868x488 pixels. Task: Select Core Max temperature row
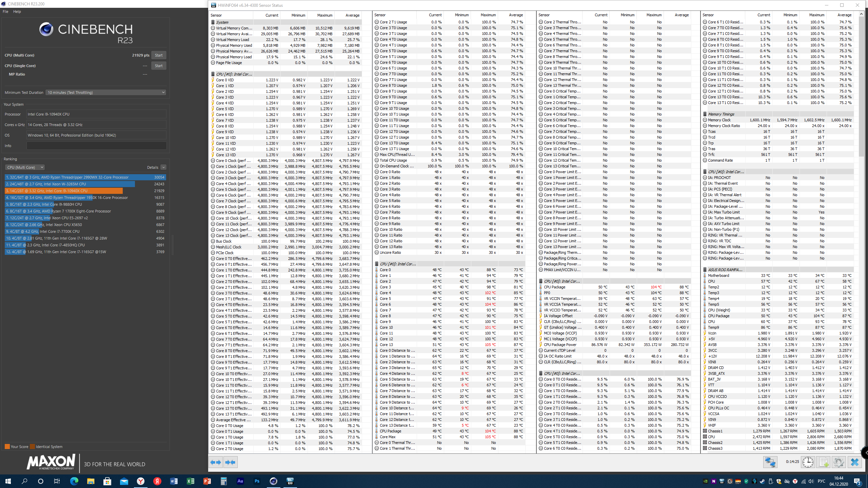pyautogui.click(x=450, y=437)
